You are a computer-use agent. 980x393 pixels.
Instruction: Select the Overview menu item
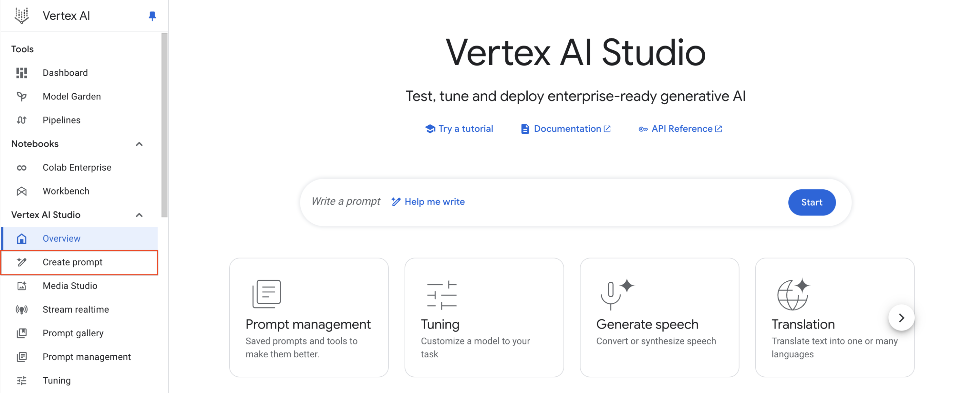pyautogui.click(x=79, y=238)
